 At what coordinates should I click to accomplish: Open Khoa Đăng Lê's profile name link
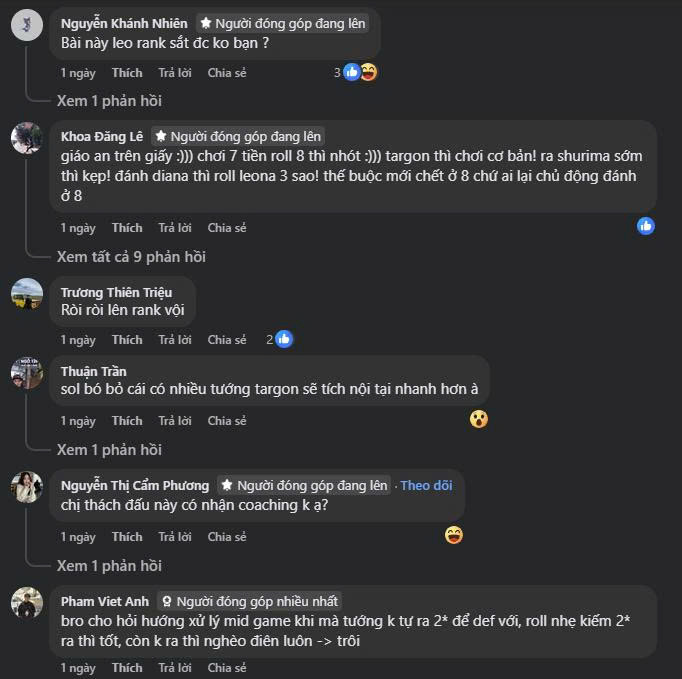[x=102, y=136]
